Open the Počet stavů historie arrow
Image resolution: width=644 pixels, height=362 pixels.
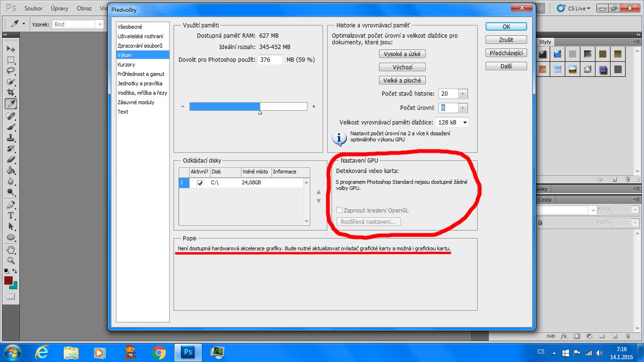pyautogui.click(x=462, y=94)
